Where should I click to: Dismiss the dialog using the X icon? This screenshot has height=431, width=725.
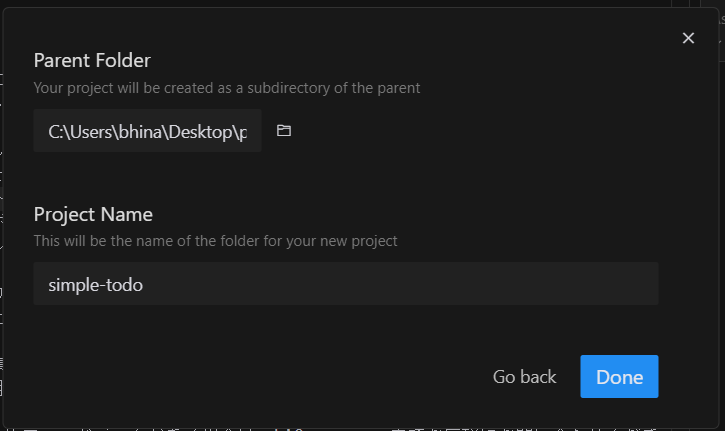point(688,38)
